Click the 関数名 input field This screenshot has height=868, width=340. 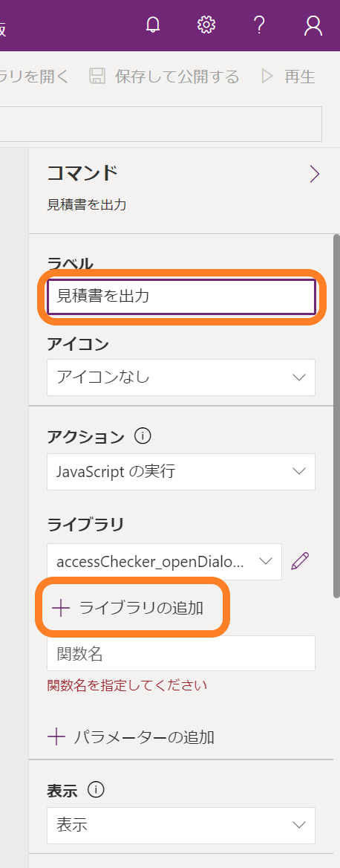pyautogui.click(x=181, y=653)
